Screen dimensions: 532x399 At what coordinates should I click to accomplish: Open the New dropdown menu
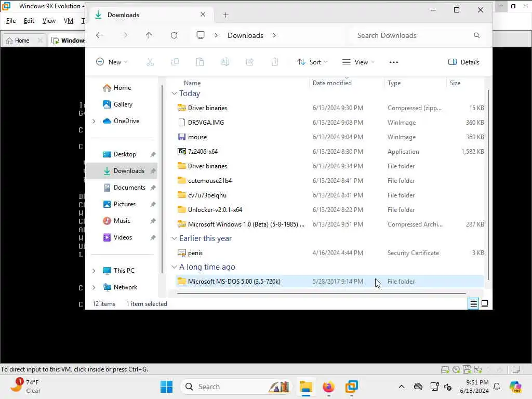112,62
